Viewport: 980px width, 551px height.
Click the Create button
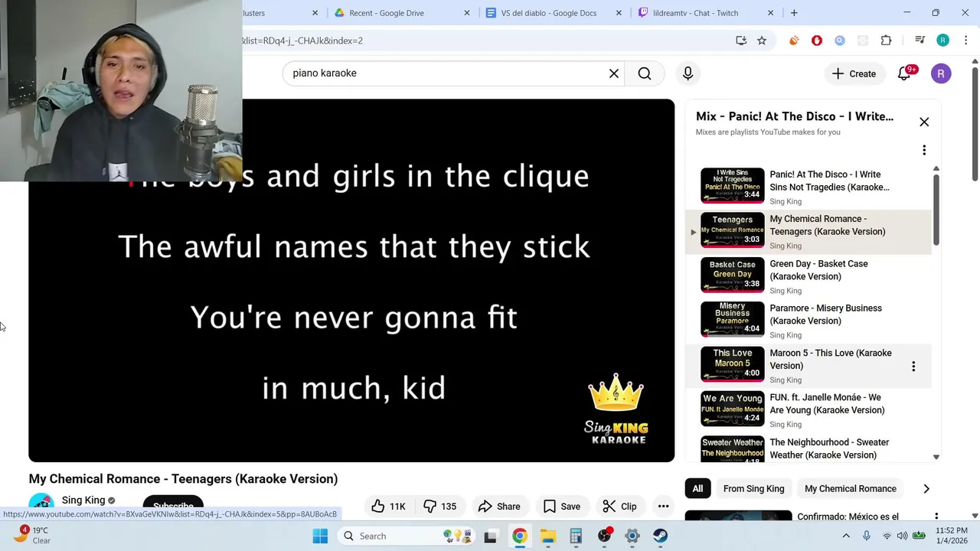854,73
